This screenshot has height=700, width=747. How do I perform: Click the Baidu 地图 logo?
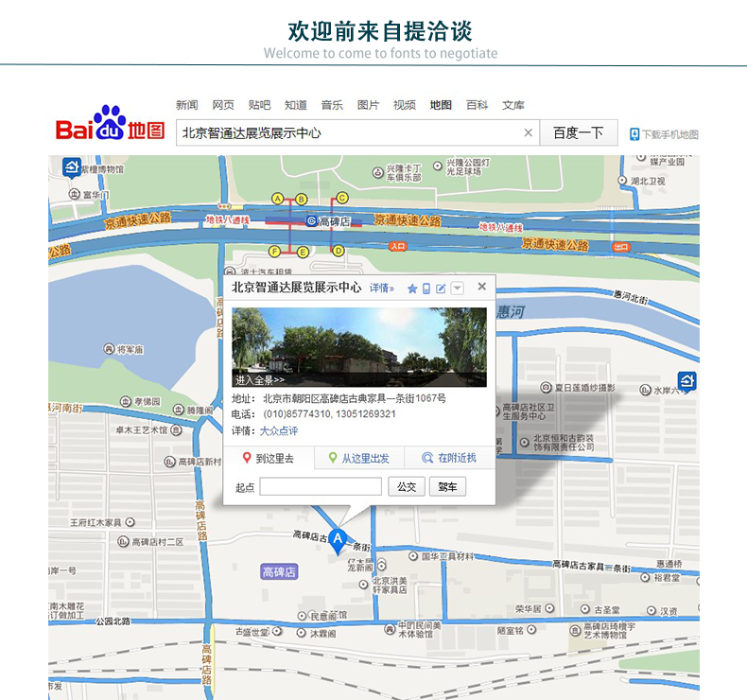pyautogui.click(x=111, y=124)
